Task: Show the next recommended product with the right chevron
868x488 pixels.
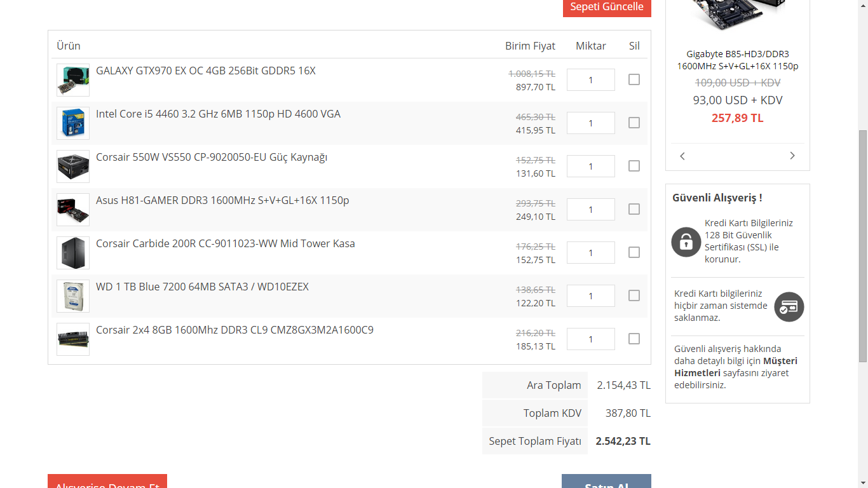Action: point(792,156)
